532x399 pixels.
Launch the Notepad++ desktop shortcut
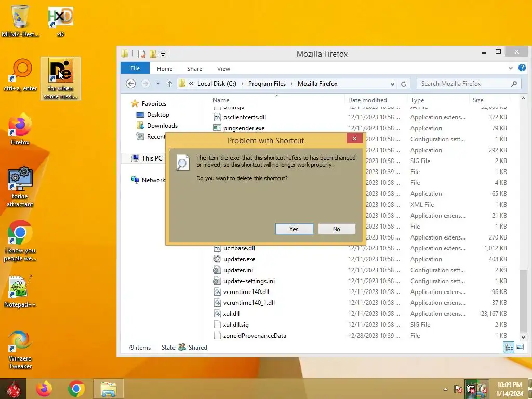pos(20,291)
